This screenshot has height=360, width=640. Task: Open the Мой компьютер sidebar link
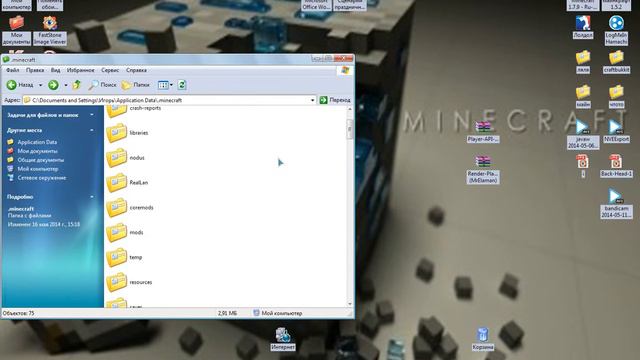click(x=38, y=169)
